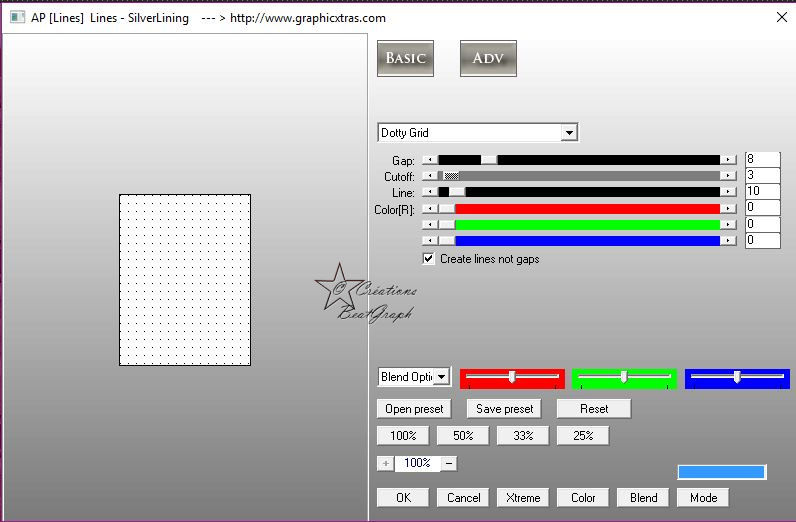Click right arrow of blue color slider
Screen dimensions: 796x522
click(x=728, y=240)
